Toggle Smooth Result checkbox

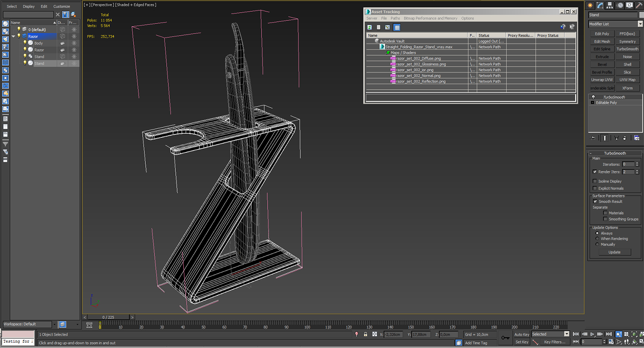tap(595, 201)
